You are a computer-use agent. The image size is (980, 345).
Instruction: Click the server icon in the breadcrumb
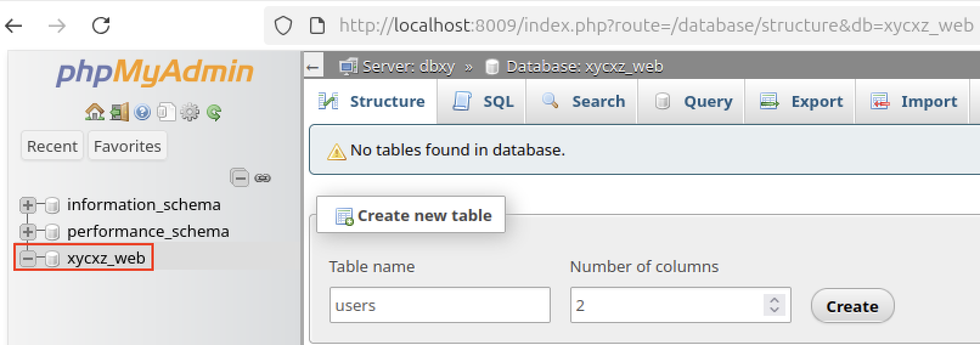click(348, 66)
